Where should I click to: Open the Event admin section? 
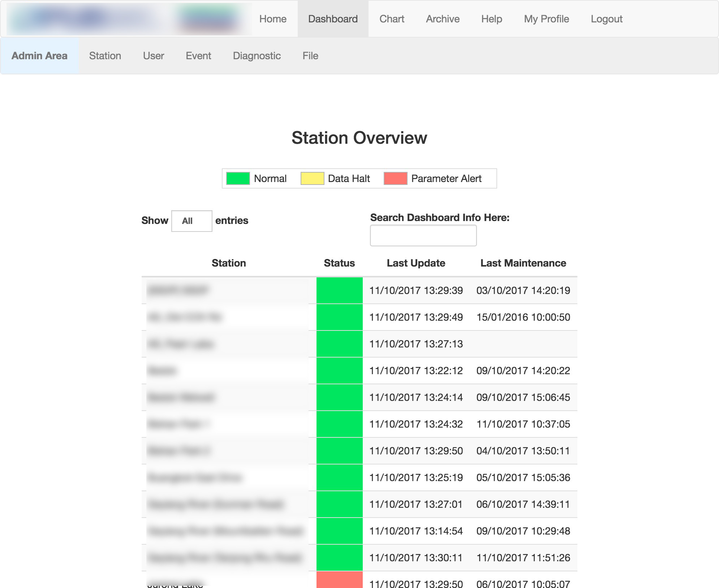click(x=198, y=56)
